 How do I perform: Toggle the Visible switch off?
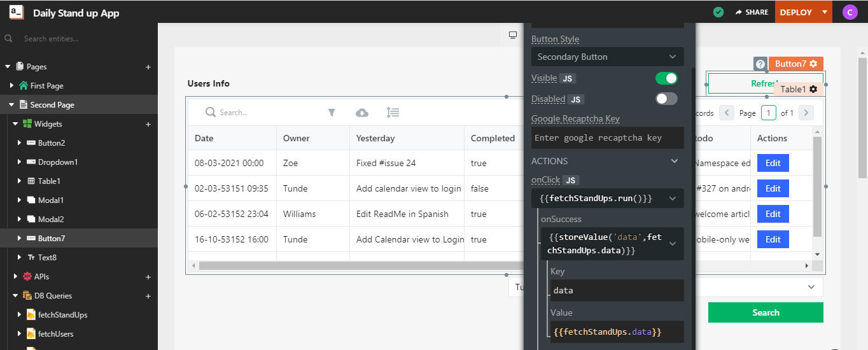(666, 78)
